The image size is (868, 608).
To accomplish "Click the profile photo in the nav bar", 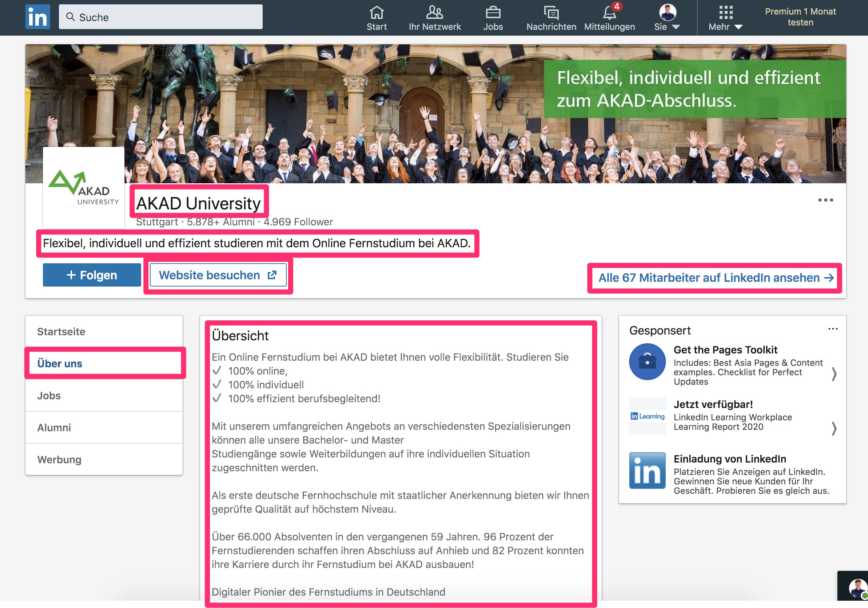I will (667, 12).
